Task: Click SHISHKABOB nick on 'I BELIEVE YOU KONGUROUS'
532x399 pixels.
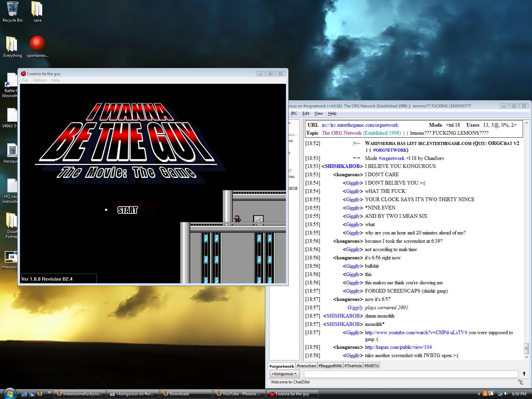Action: 342,166
